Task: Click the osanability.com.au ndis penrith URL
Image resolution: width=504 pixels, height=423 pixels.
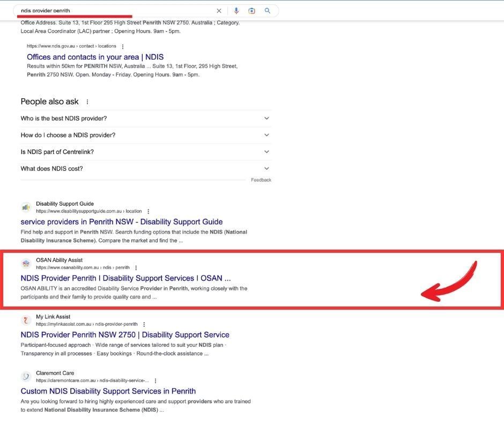Action: pyautogui.click(x=83, y=267)
